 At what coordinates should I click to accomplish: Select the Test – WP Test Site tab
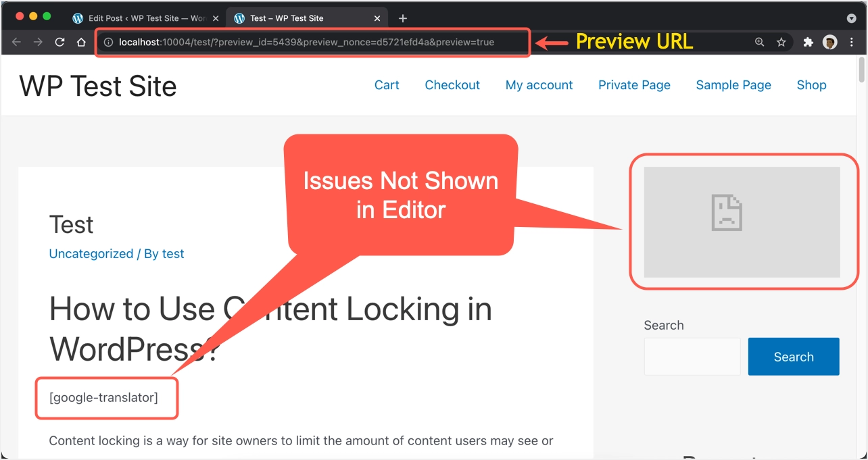(x=307, y=18)
